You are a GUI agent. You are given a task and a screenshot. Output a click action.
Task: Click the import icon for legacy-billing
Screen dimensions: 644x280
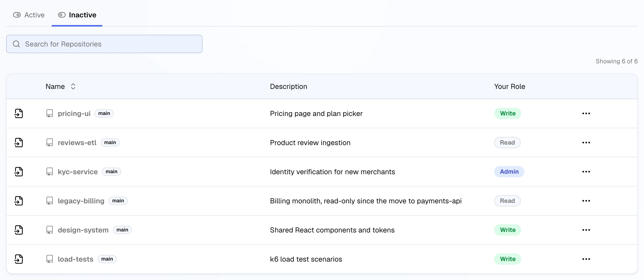coord(19,201)
